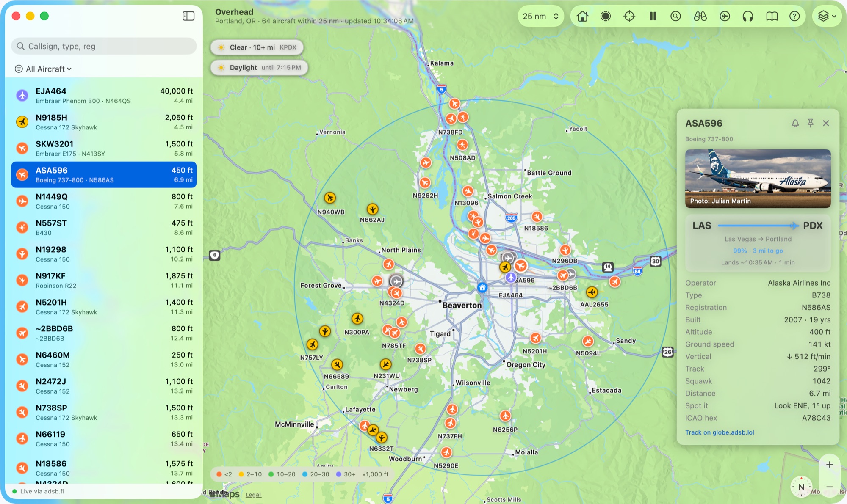Click the Clear 10+ mi KPDX weather pill

point(257,47)
